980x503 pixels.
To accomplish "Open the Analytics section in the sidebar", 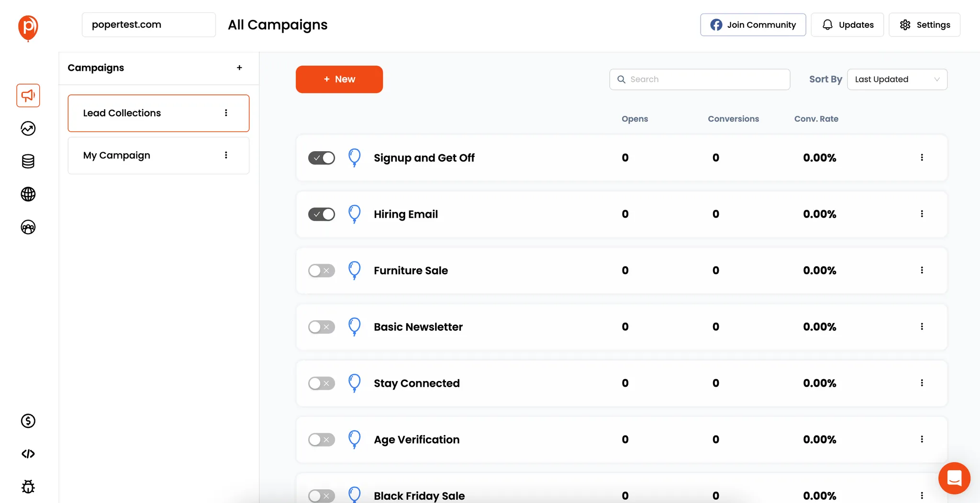I will pyautogui.click(x=28, y=128).
